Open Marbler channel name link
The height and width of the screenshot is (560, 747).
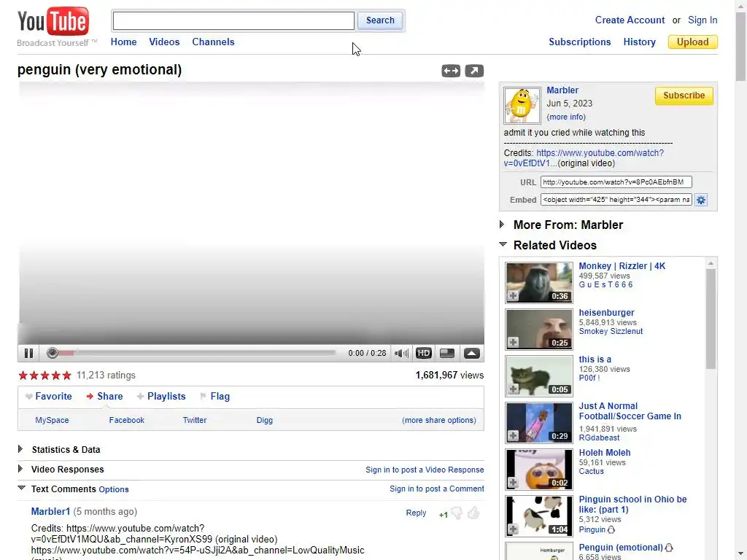tap(562, 90)
